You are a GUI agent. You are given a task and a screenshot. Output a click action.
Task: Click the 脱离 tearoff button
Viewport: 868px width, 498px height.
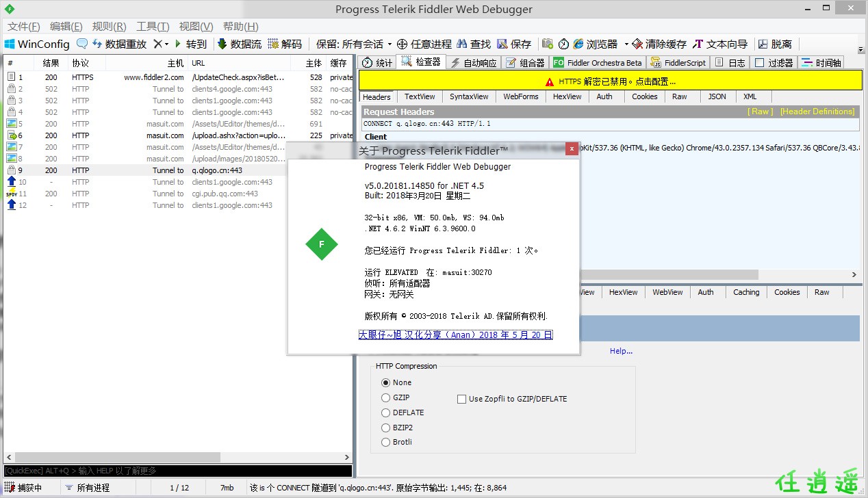pyautogui.click(x=775, y=44)
